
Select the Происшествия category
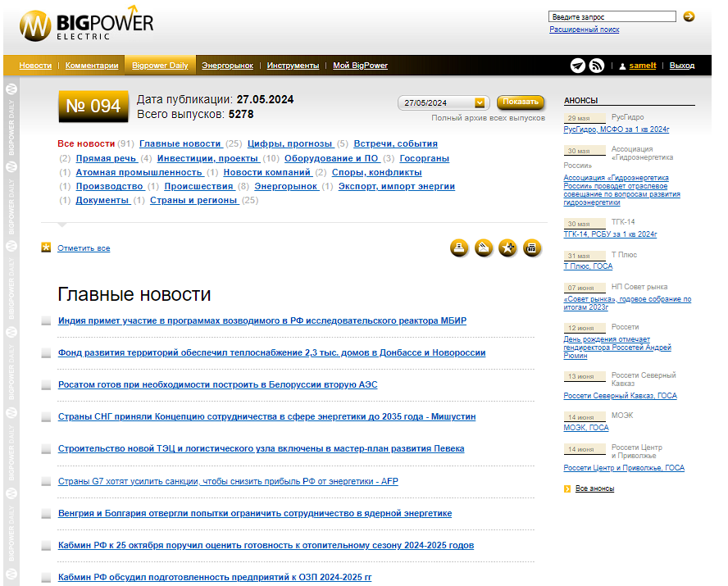[x=198, y=186]
